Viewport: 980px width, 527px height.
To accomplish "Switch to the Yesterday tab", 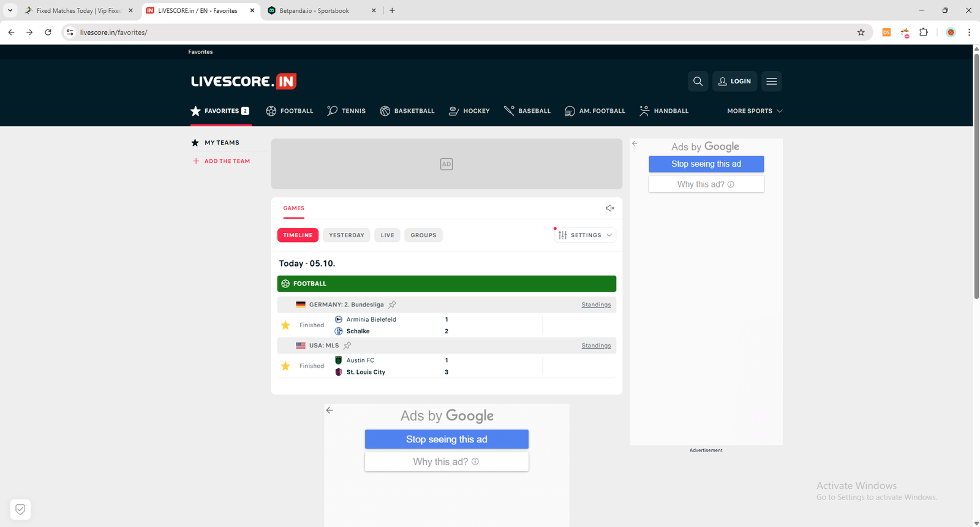I will [x=346, y=235].
